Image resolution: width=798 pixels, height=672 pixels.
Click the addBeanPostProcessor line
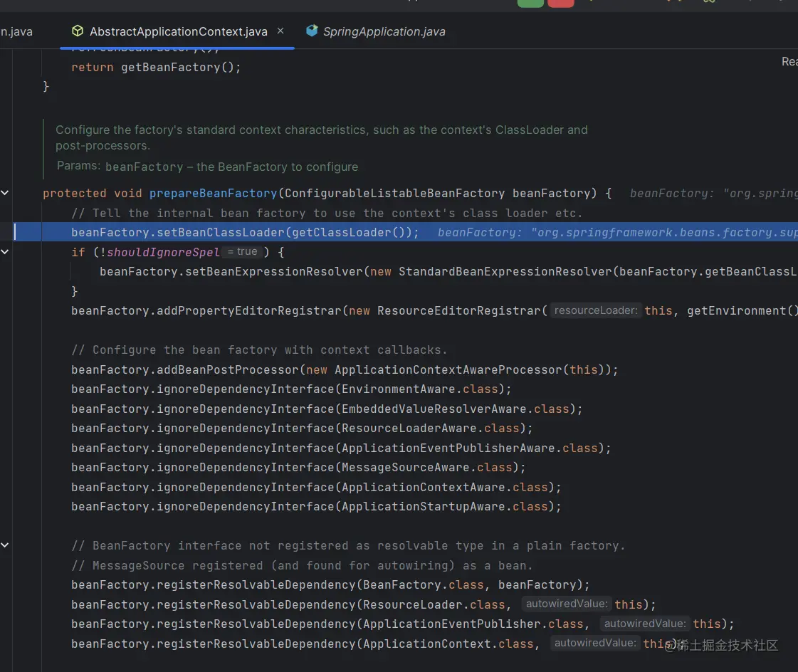pyautogui.click(x=345, y=369)
